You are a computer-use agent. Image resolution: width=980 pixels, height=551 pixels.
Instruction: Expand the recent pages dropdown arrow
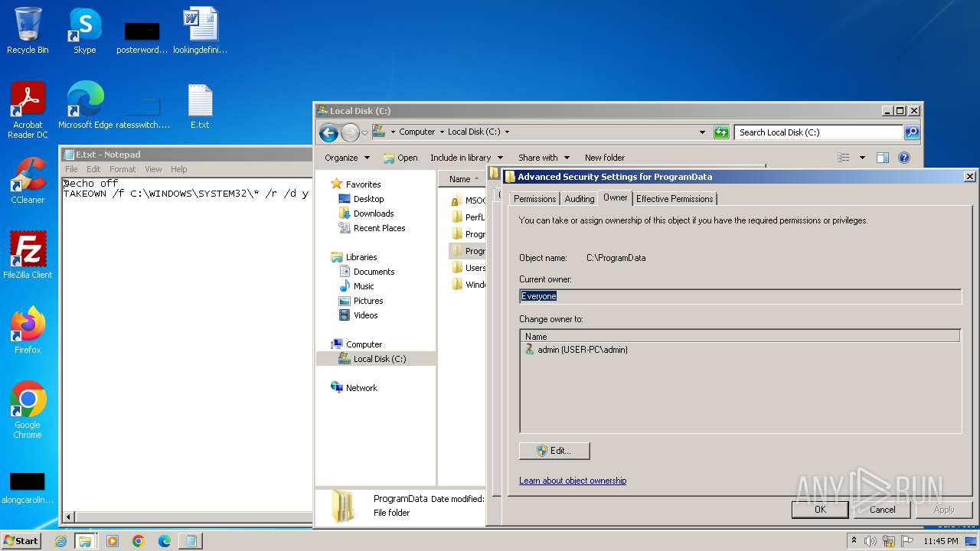(x=364, y=132)
